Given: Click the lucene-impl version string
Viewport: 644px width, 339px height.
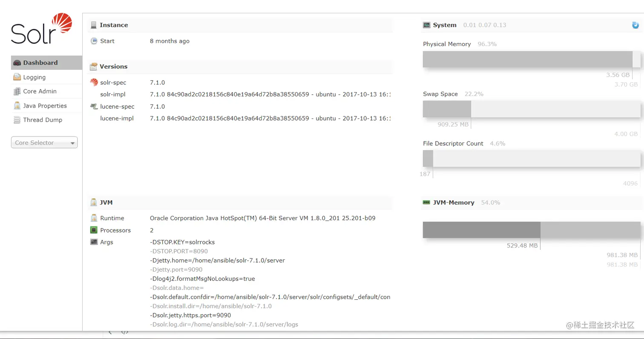Looking at the screenshot, I should tap(270, 118).
